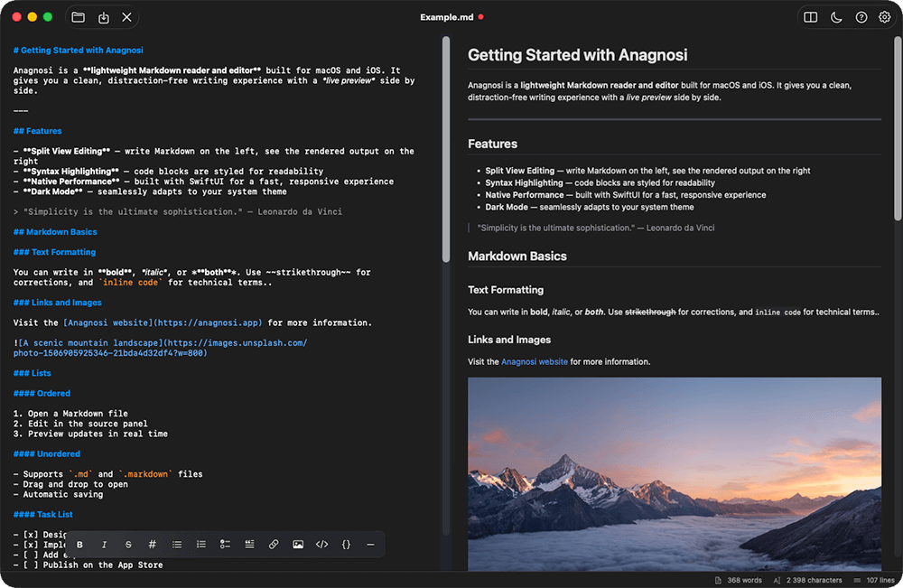
Task: Apply italic formatting from the toolbar
Action: (x=104, y=544)
